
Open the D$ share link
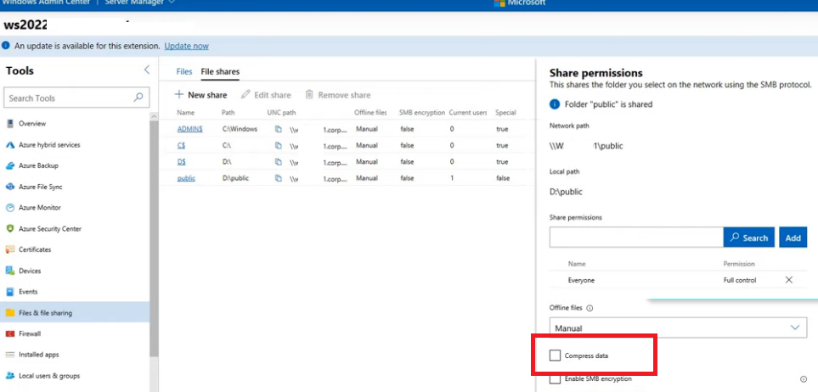[182, 162]
